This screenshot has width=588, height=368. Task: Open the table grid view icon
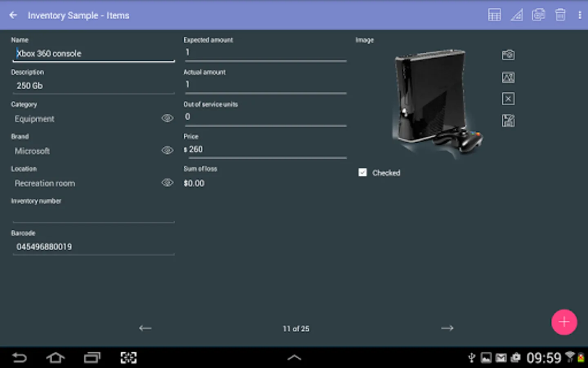coord(494,15)
